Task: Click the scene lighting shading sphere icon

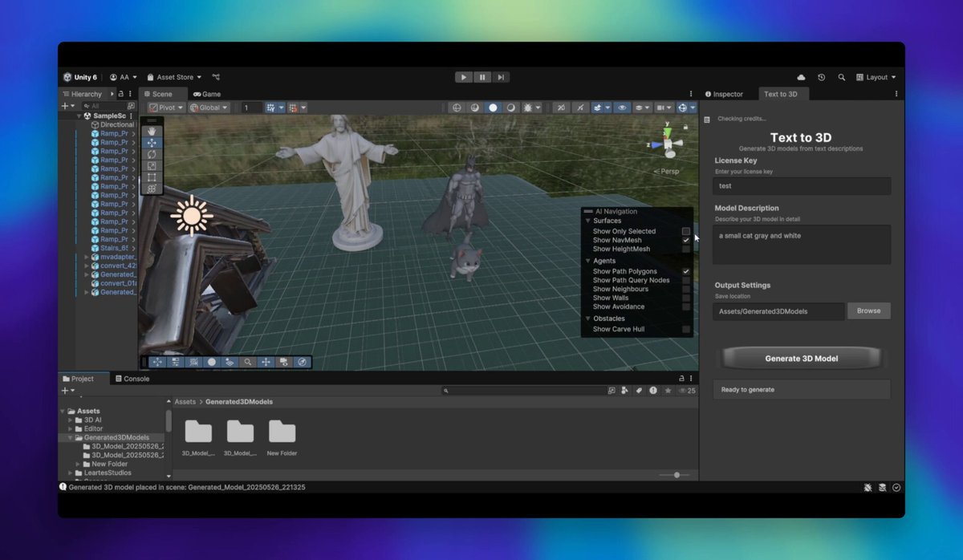Action: pyautogui.click(x=474, y=108)
